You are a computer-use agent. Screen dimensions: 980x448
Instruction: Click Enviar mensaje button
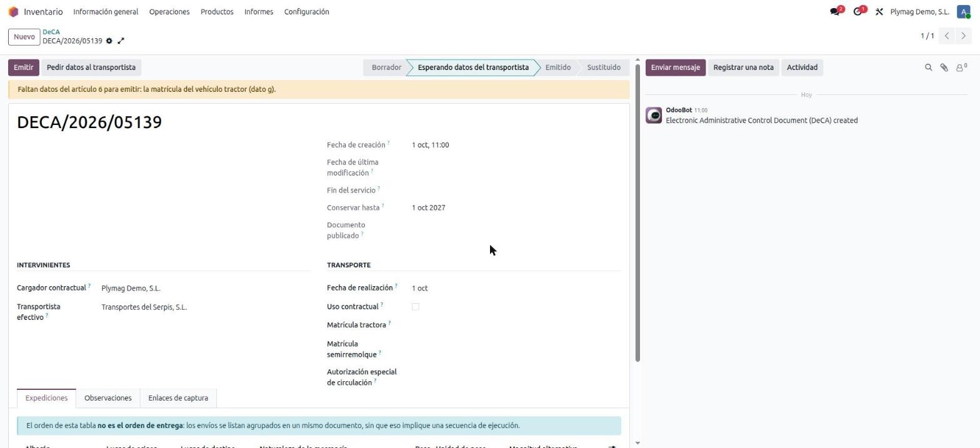tap(676, 67)
